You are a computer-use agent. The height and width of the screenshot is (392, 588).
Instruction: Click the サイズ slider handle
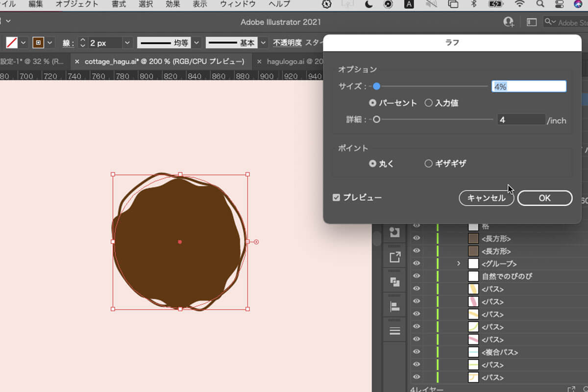(376, 86)
